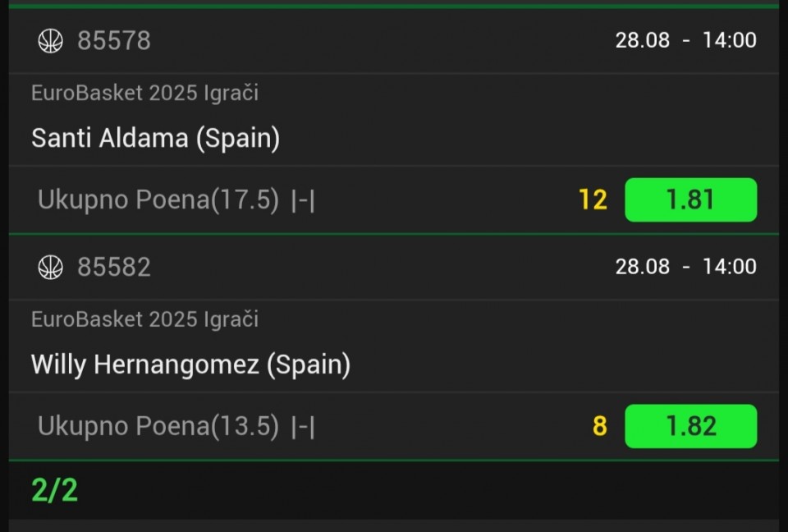Click date 28.08 - 14:00 of event 85582
This screenshot has height=532, width=788.
tap(685, 267)
